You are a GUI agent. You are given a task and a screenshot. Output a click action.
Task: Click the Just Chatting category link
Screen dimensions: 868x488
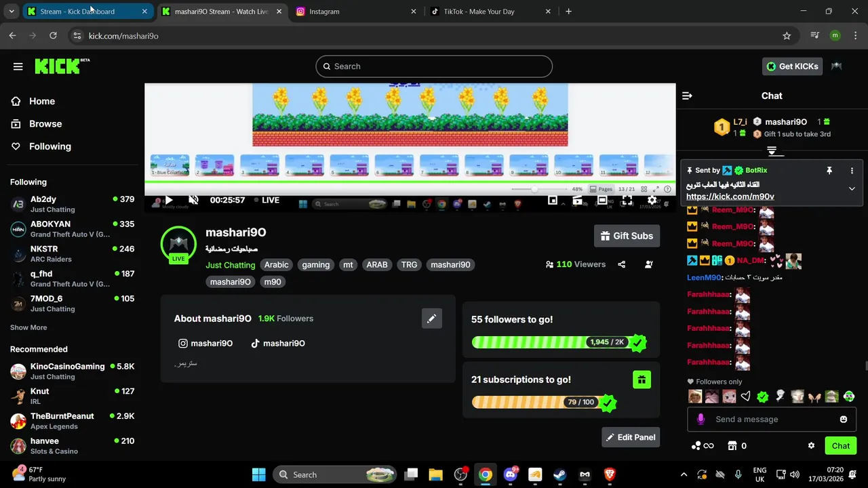[x=231, y=265]
